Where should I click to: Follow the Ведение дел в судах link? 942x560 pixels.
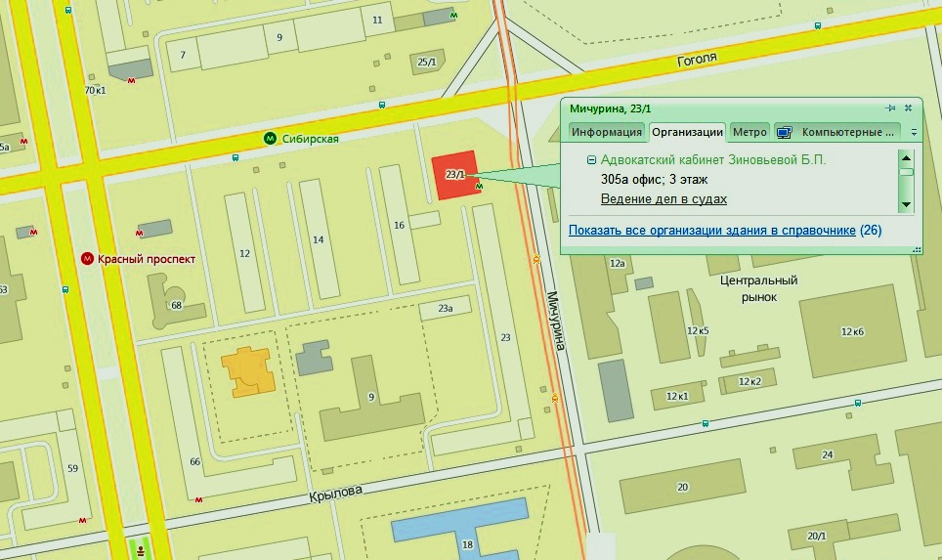pyautogui.click(x=664, y=199)
